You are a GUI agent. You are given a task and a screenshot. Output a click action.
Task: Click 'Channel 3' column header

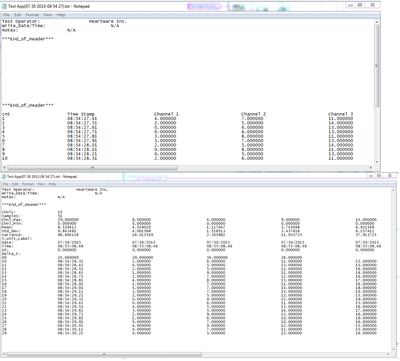click(340, 114)
